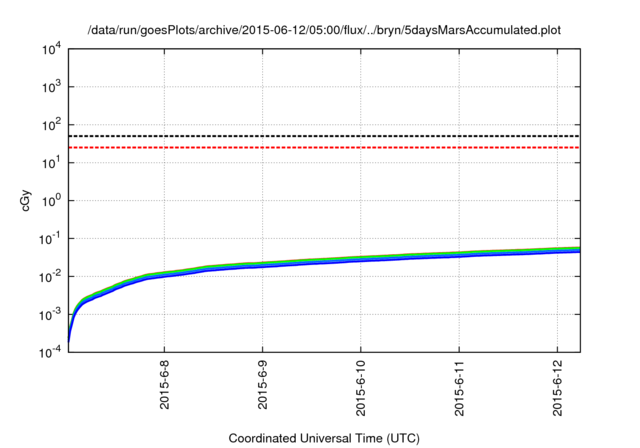Click the Coordinated Universal Time (UTC) axis label

(x=324, y=438)
